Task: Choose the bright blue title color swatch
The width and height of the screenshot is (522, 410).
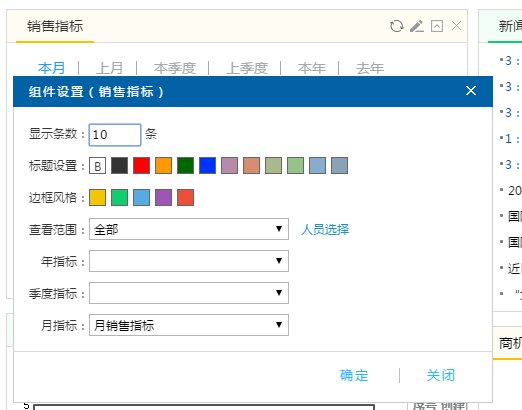Action: pyautogui.click(x=207, y=166)
